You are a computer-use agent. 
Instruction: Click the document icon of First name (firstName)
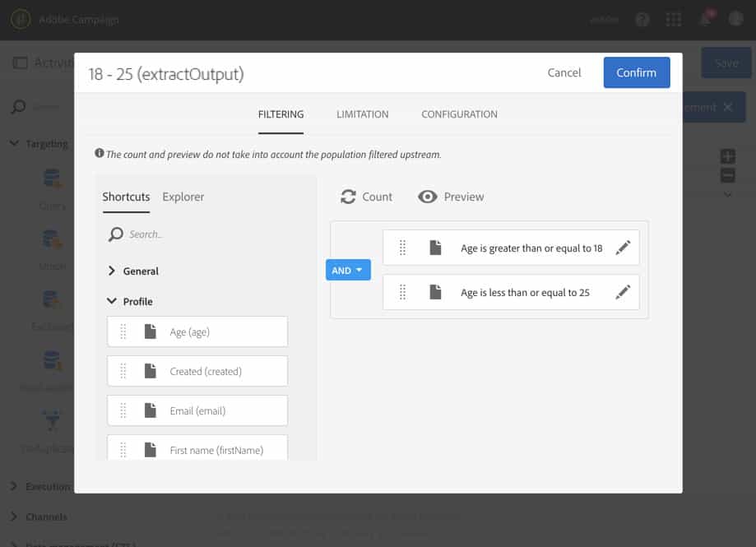pyautogui.click(x=151, y=450)
